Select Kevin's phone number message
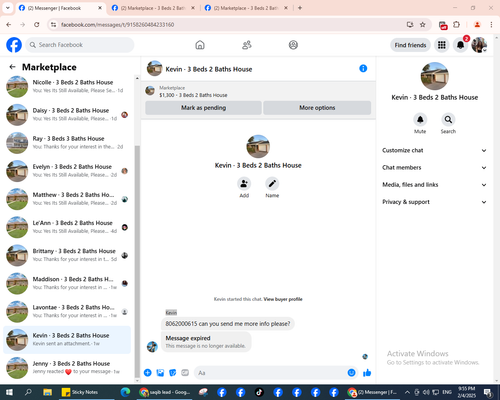 pyautogui.click(x=228, y=324)
